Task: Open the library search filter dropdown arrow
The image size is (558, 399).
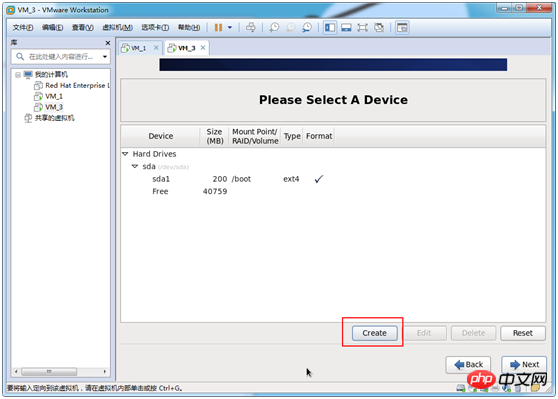Action: tap(105, 57)
